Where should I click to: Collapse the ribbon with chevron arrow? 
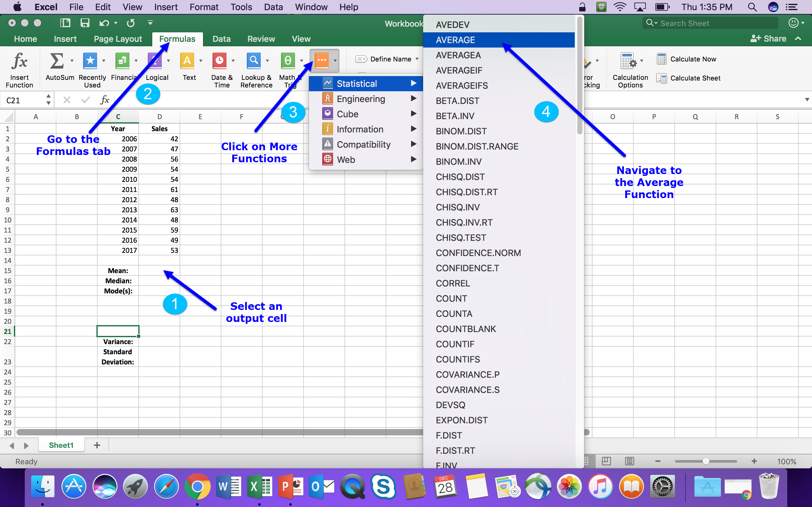(x=798, y=39)
